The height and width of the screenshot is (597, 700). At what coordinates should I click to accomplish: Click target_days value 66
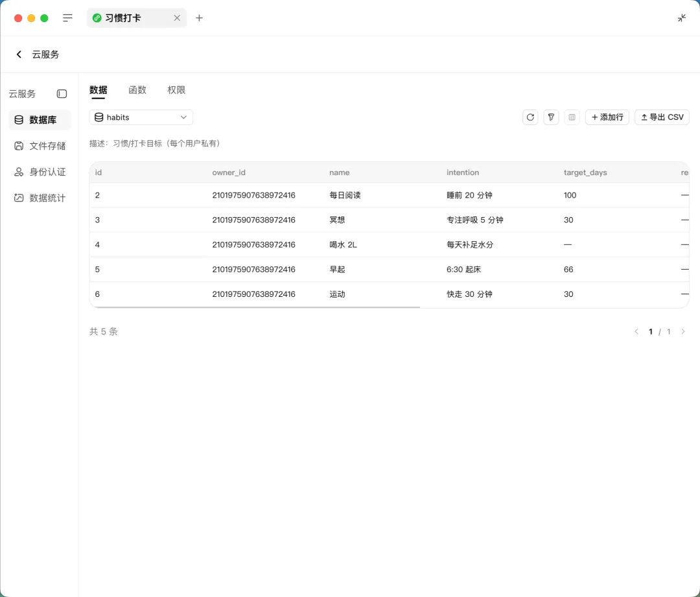[568, 269]
